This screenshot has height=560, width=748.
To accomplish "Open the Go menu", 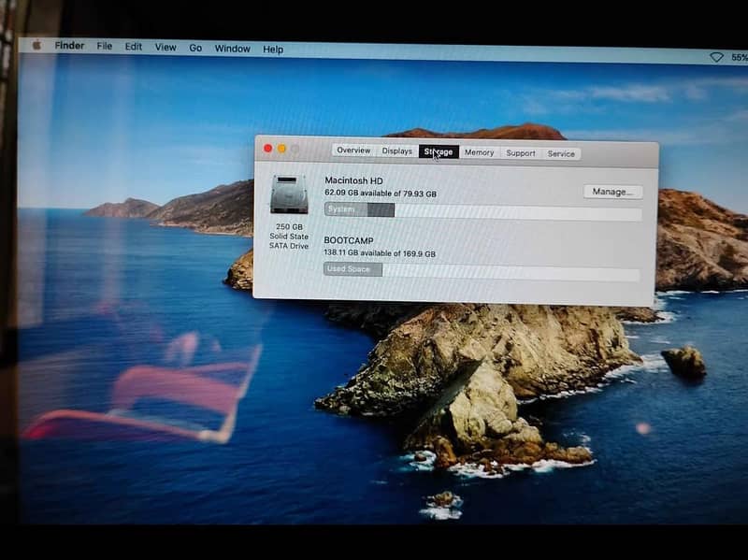I will tap(195, 49).
